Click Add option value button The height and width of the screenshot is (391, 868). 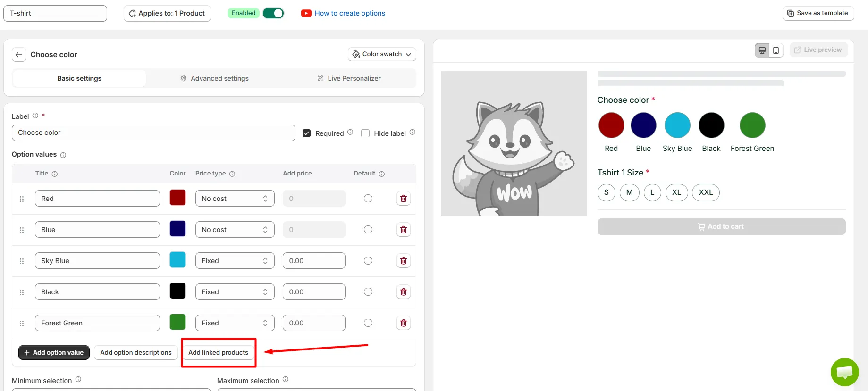54,353
